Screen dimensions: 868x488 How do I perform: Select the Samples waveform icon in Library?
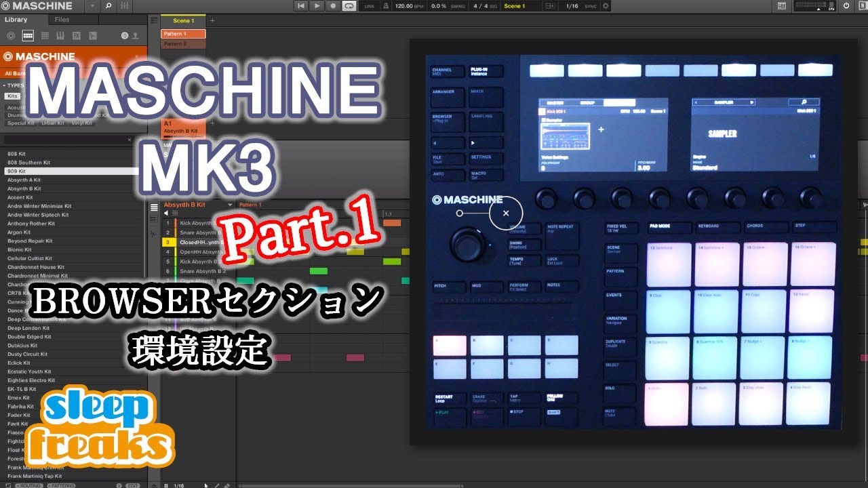tap(93, 35)
